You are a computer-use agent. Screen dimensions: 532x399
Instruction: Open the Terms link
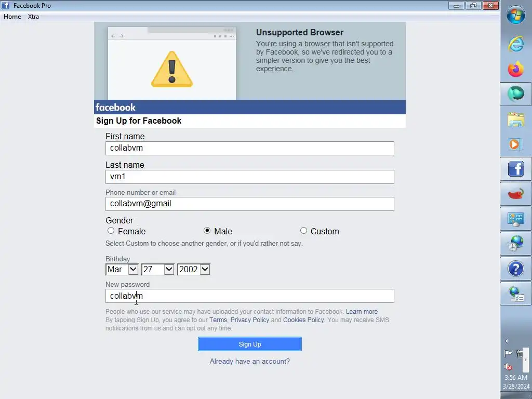click(218, 320)
